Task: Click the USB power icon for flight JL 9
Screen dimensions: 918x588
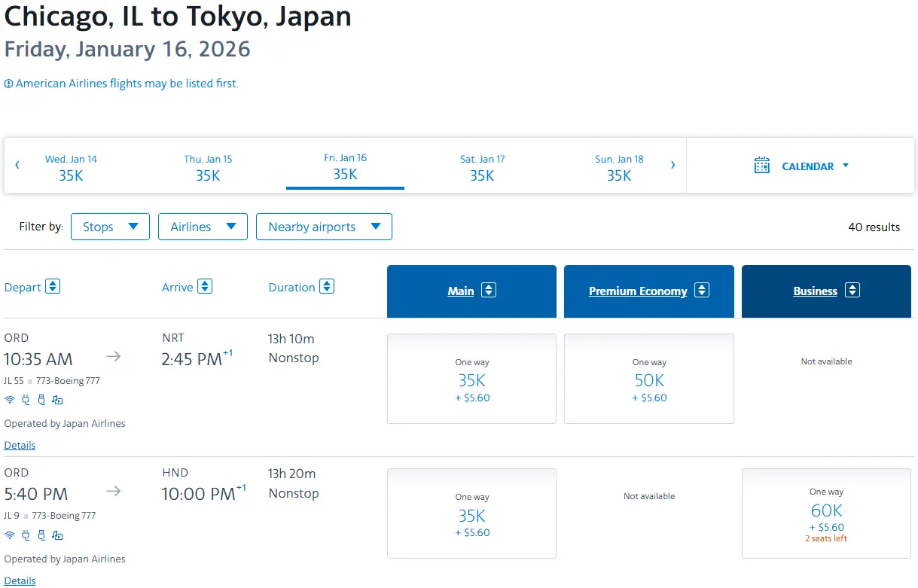Action: 41,535
